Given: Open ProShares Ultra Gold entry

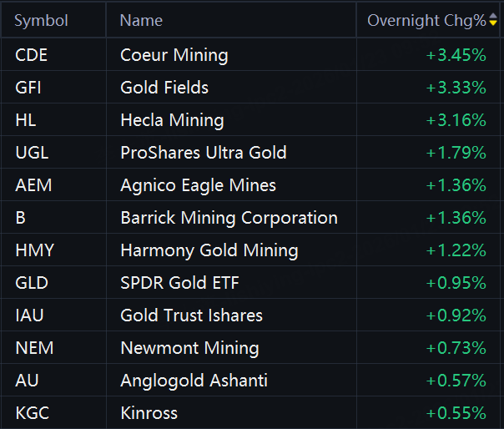Looking at the screenshot, I should tap(203, 153).
